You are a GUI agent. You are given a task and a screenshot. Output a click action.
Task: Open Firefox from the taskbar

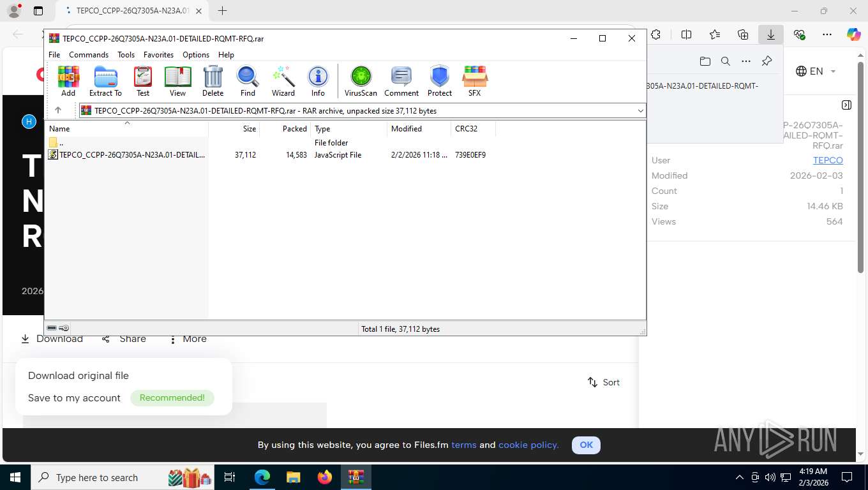(325, 477)
